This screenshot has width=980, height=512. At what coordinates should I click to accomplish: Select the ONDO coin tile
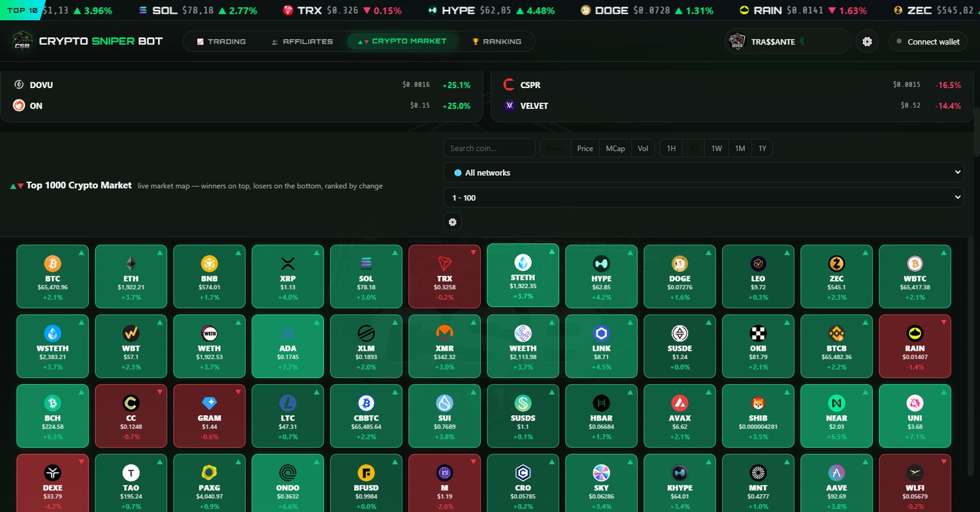click(287, 483)
